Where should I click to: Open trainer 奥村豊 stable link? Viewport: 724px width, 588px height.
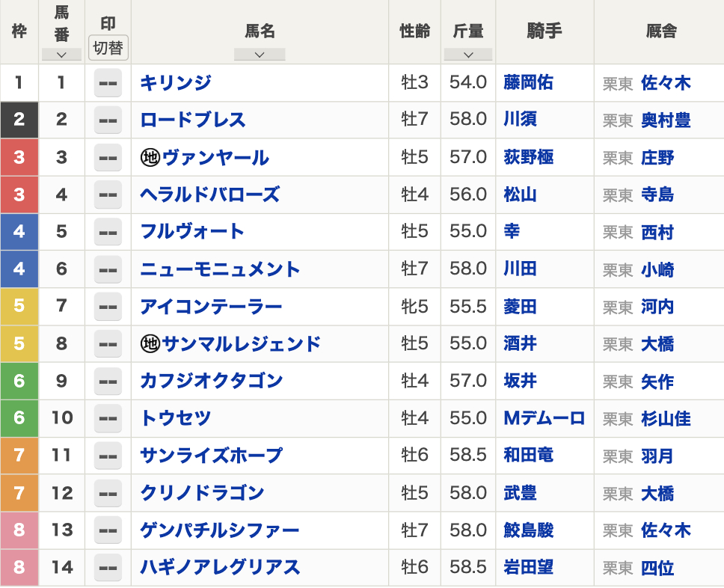click(x=666, y=120)
